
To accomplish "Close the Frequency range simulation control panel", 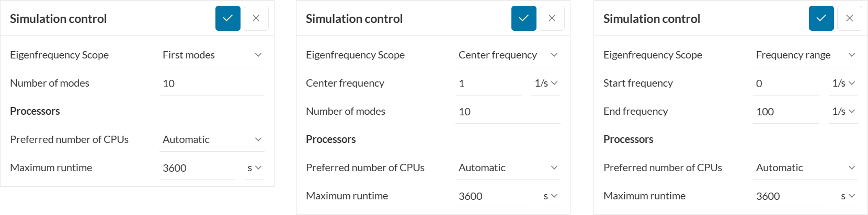I will (x=850, y=18).
